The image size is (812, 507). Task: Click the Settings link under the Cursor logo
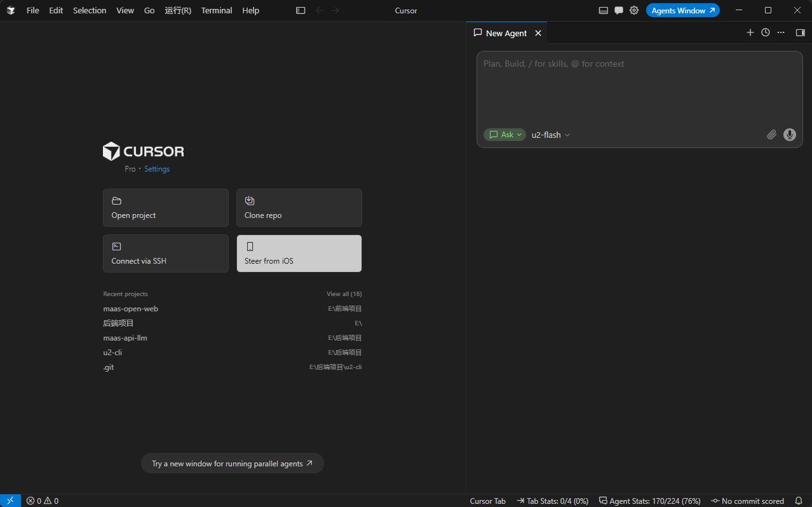click(157, 169)
